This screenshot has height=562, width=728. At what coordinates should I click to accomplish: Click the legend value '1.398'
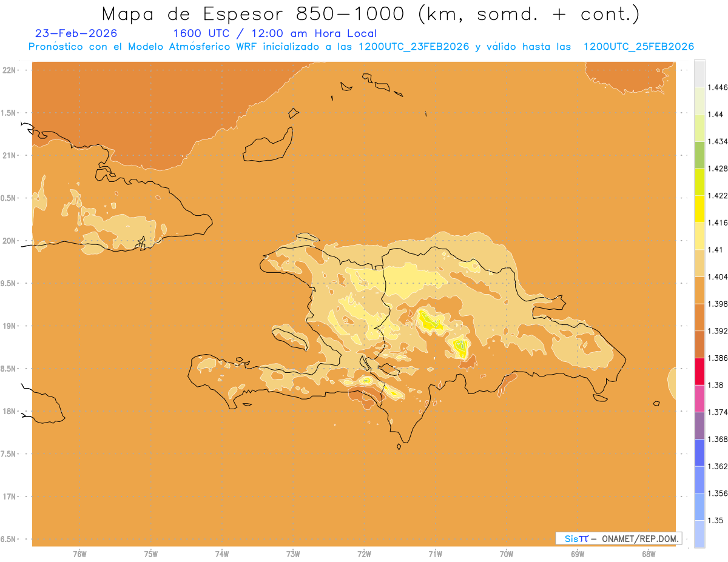(719, 304)
